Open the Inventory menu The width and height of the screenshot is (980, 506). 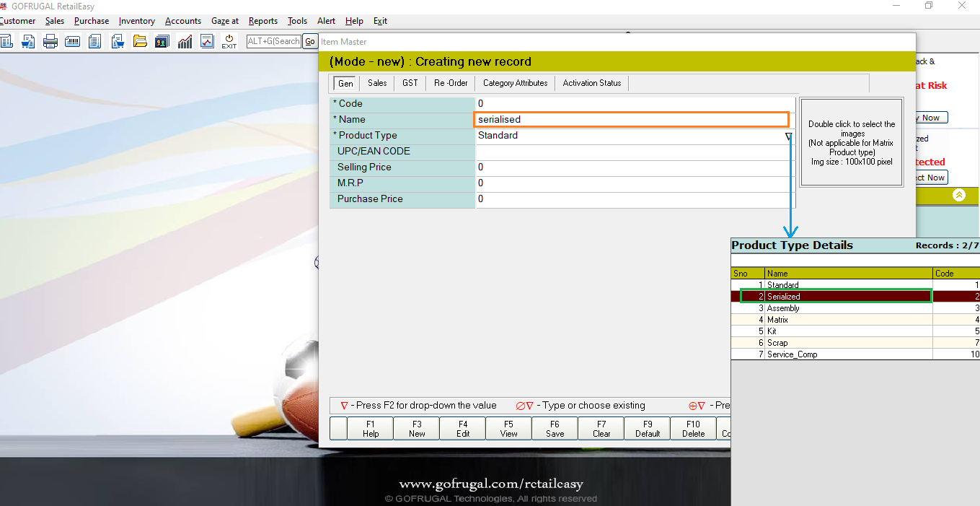coord(137,21)
